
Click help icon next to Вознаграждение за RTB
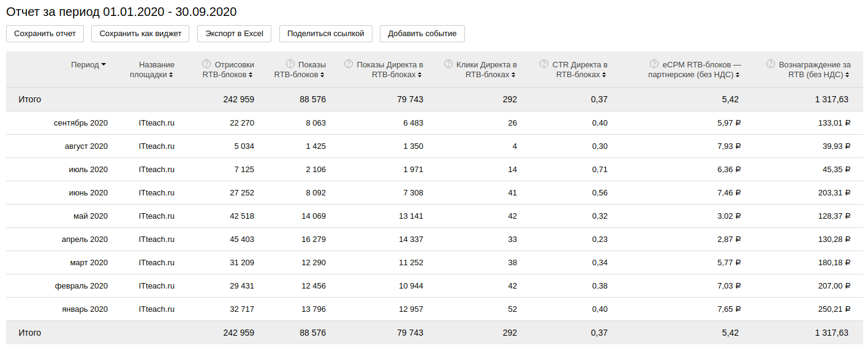point(771,64)
